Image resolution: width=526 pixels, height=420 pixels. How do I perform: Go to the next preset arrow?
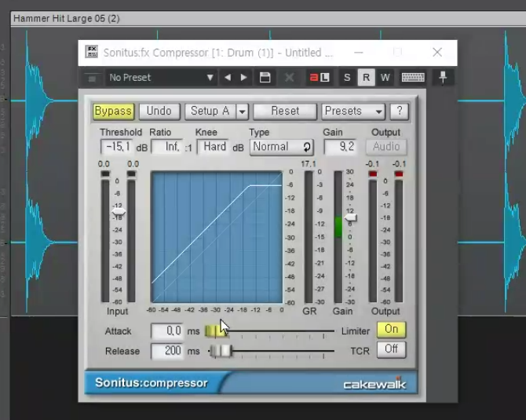pyautogui.click(x=244, y=78)
